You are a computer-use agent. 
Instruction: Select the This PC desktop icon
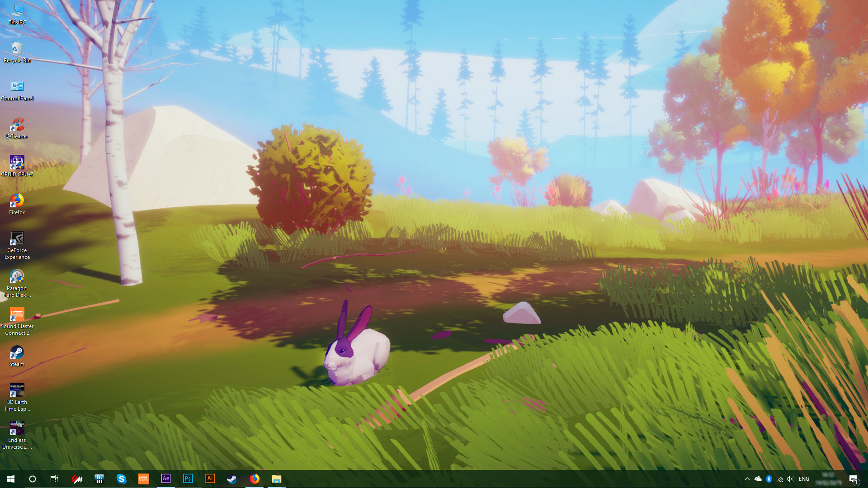(x=17, y=10)
